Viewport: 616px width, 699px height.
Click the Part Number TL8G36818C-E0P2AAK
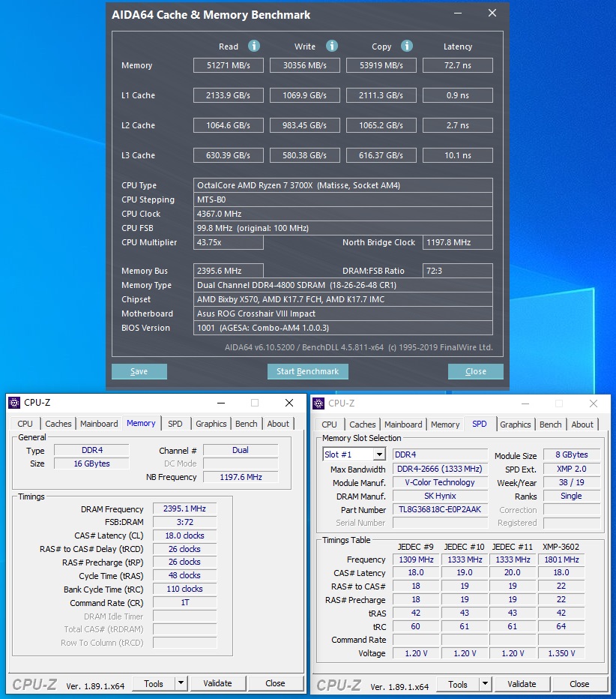[x=440, y=509]
